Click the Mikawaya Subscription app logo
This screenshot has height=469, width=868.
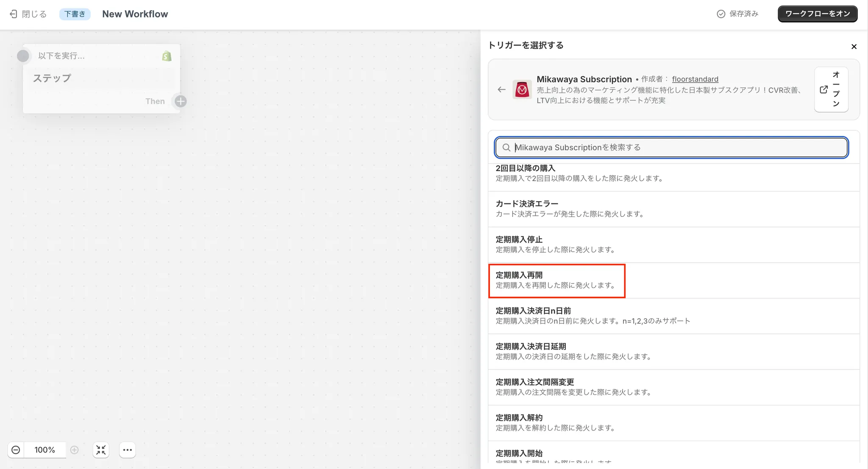522,89
